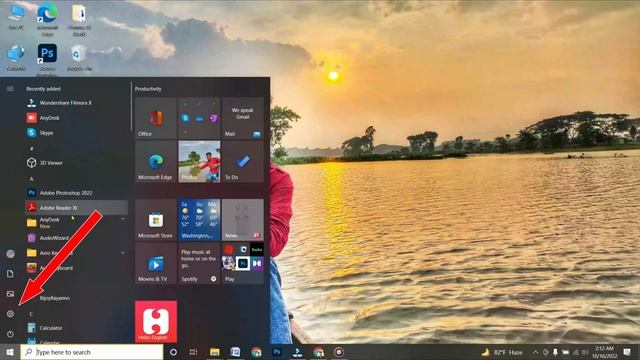This screenshot has width=640, height=360.
Task: Open 3D Viewer app
Action: 76,163
